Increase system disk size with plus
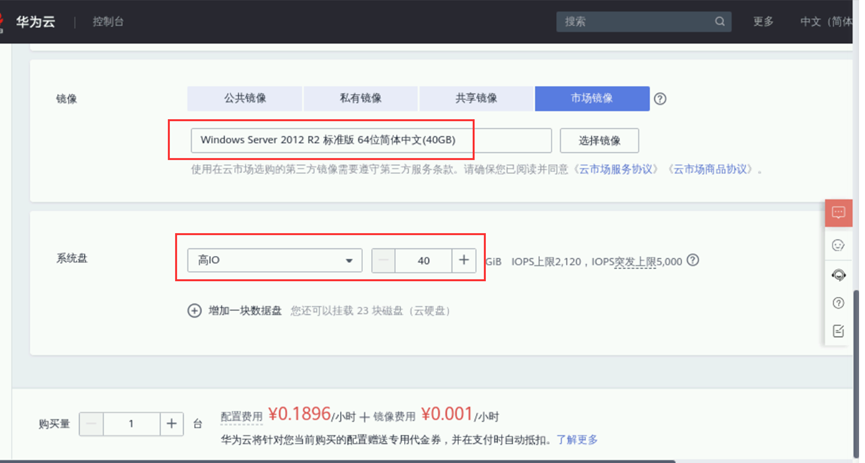The width and height of the screenshot is (865, 463). tap(464, 260)
